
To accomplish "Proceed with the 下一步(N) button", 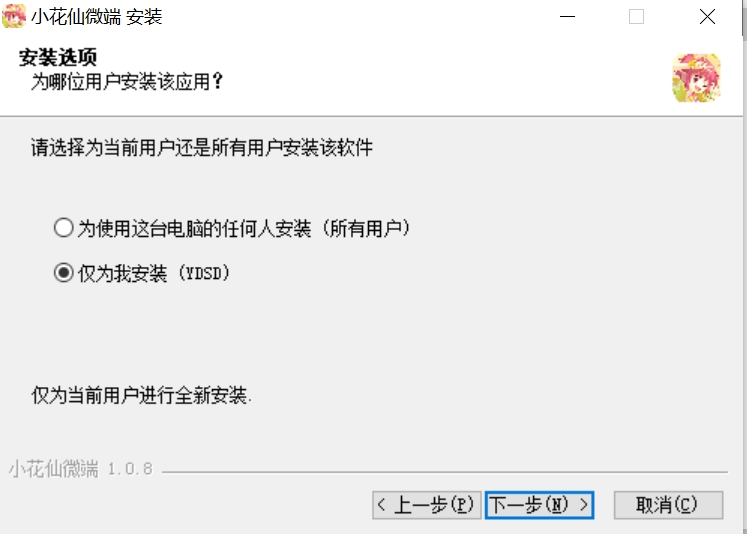I will 539,505.
